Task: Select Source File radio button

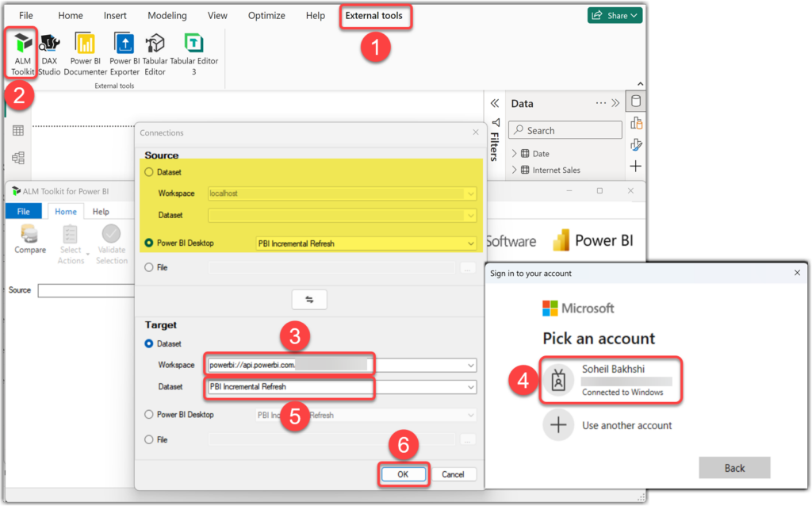Action: pos(149,267)
